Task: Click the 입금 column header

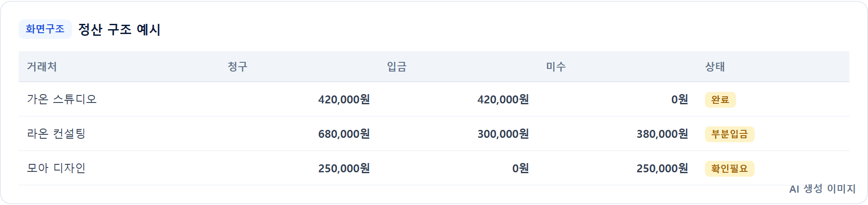Action: (396, 67)
